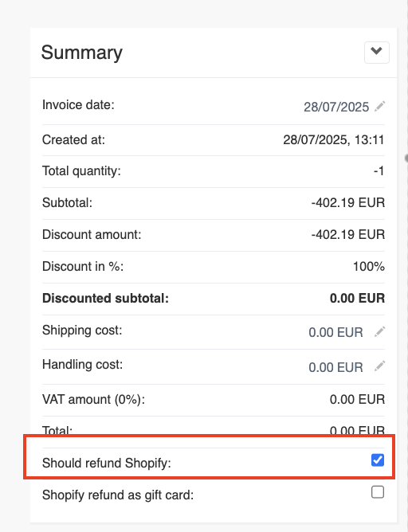This screenshot has height=532, width=408.
Task: Uncheck the Should refund Shopify checkbox
Action: (378, 460)
